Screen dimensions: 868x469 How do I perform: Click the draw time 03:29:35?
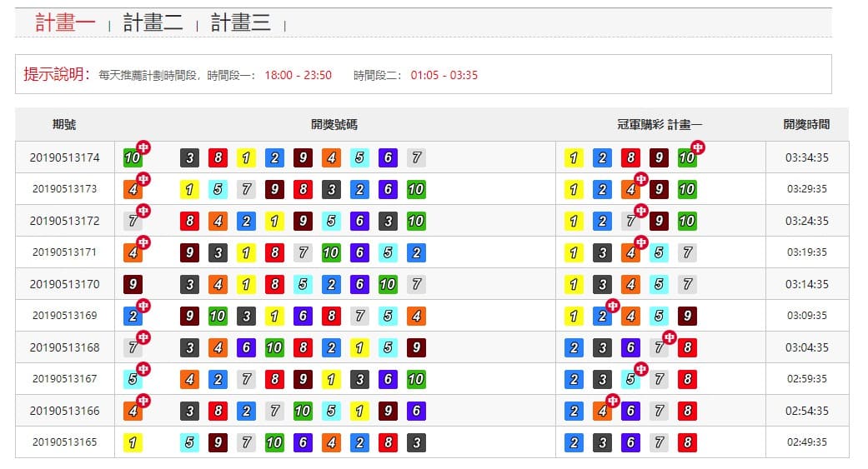[806, 189]
